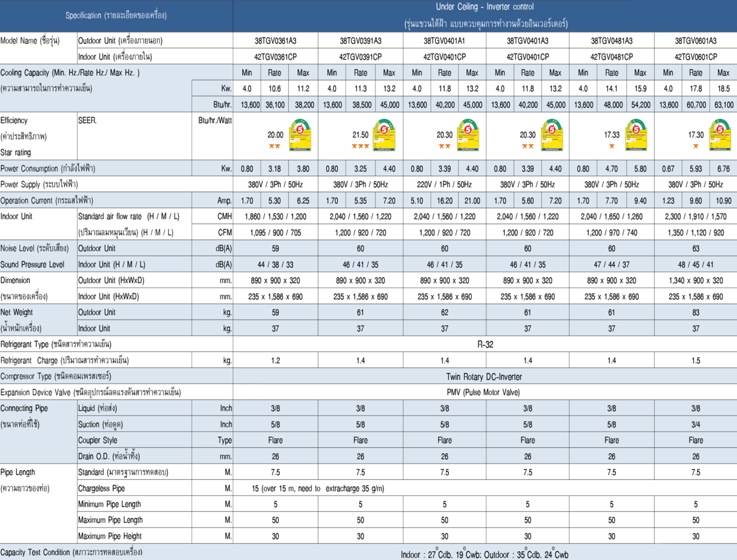Select the Capacity Test Condition values text
737x560 pixels.
(x=485, y=555)
